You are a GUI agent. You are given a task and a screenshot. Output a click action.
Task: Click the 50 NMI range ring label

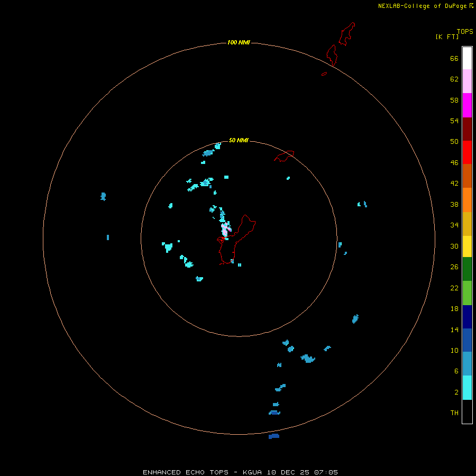pyautogui.click(x=239, y=140)
